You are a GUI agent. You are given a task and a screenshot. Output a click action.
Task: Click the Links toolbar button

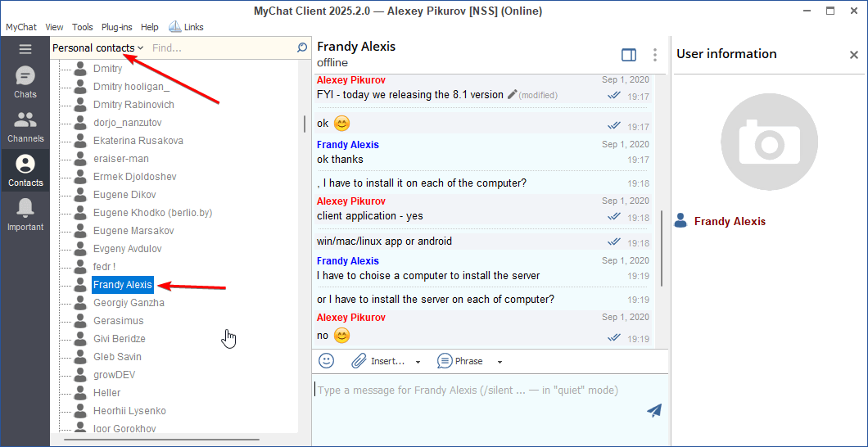(187, 27)
